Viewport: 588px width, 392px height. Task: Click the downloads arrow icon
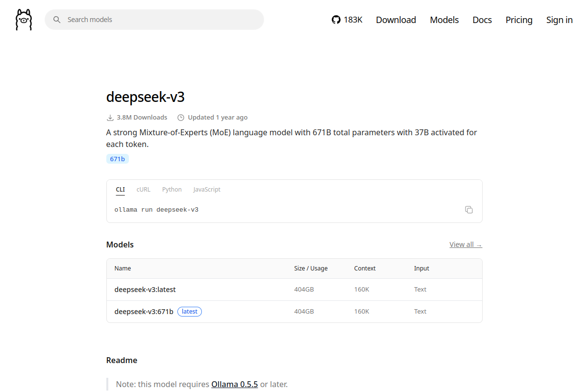tap(110, 118)
